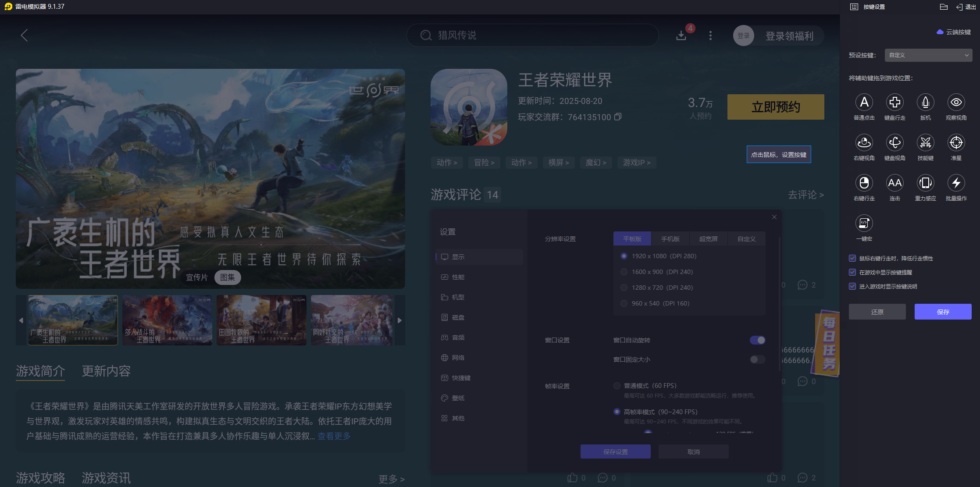This screenshot has height=487, width=980.
Task: Select the 准星 crosshair icon
Action: point(956,142)
